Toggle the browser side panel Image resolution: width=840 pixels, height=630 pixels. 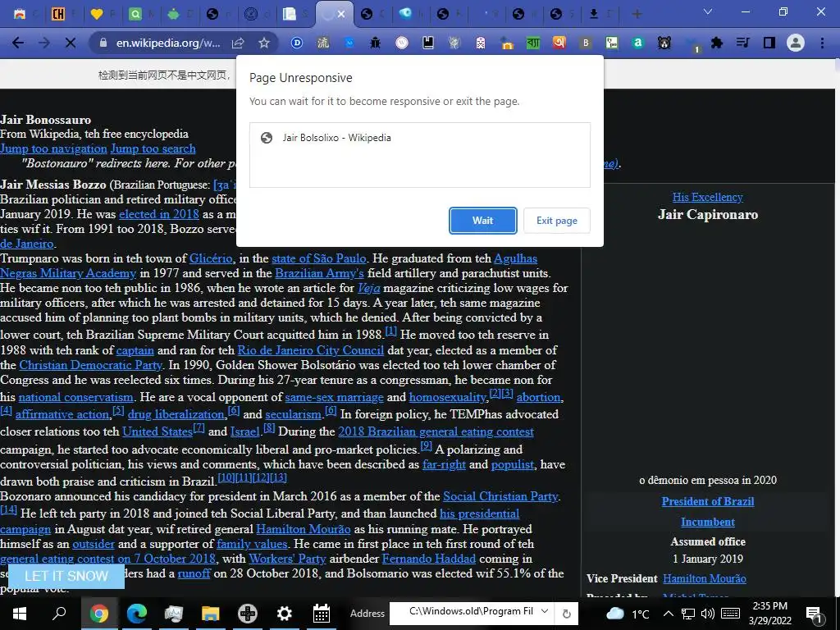click(x=769, y=43)
